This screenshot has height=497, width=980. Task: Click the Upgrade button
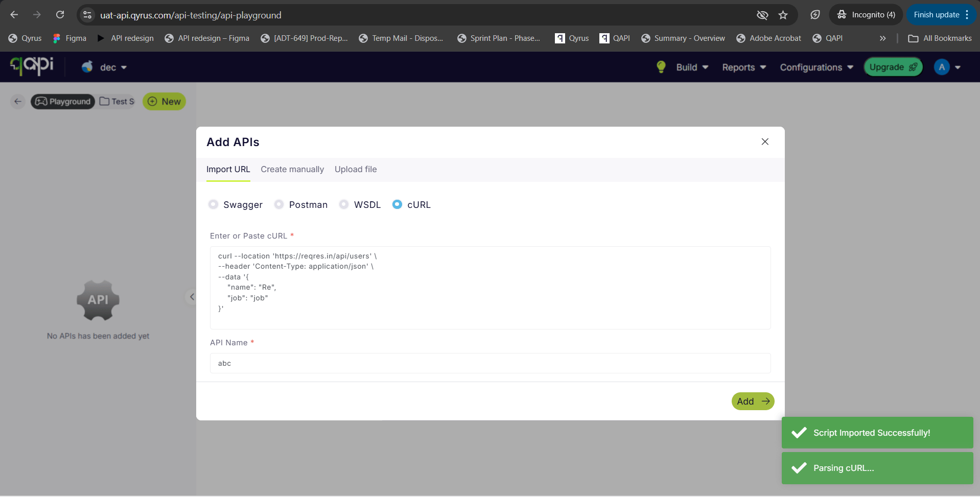[892, 67]
